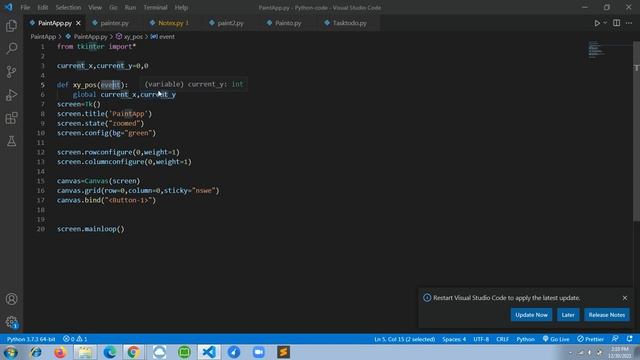
Task: Open the Testing flask icon view
Action: coord(11,141)
